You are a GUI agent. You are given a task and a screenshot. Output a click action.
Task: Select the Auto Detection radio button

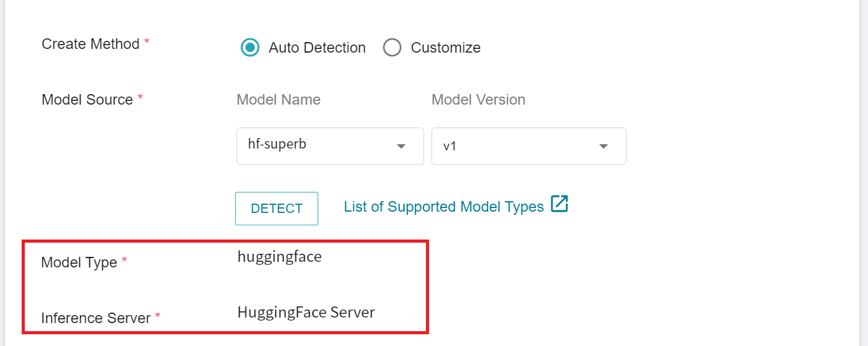point(250,48)
